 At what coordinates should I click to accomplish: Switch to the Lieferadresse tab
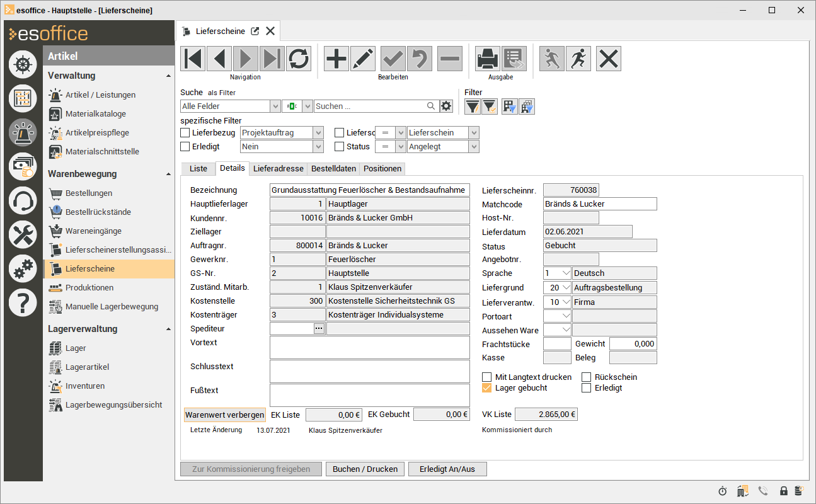click(279, 169)
